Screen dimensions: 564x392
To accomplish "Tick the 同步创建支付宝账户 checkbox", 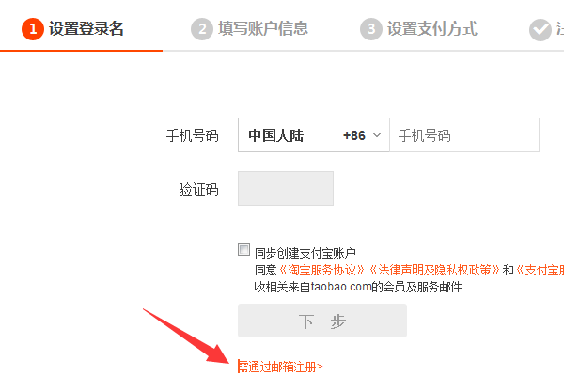I will click(x=243, y=249).
